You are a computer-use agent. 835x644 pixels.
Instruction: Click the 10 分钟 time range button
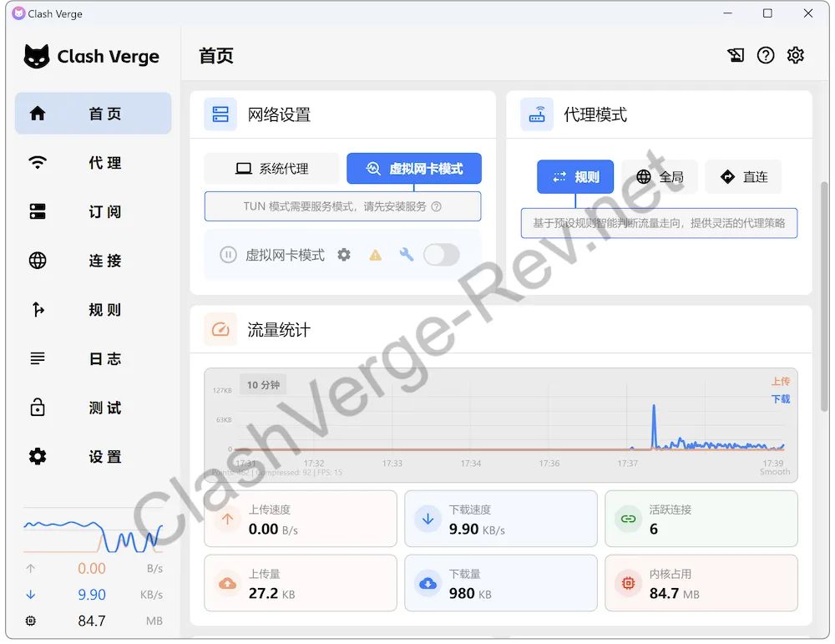(x=263, y=384)
